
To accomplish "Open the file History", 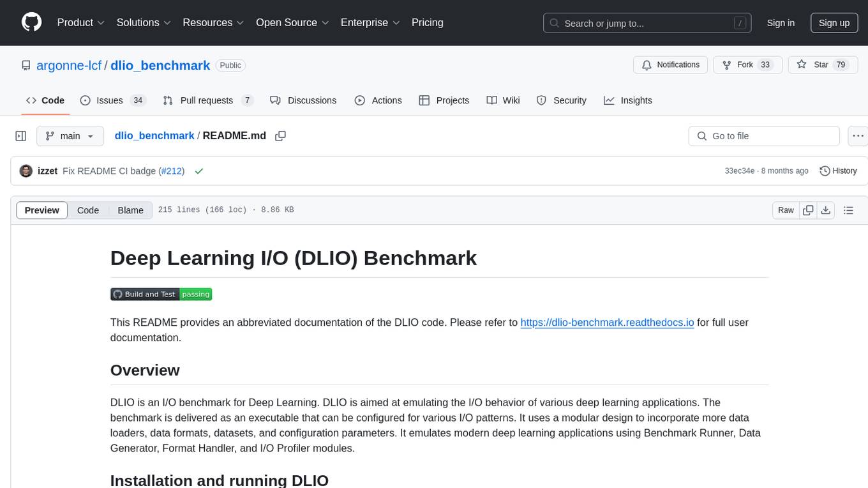I will tap(838, 171).
